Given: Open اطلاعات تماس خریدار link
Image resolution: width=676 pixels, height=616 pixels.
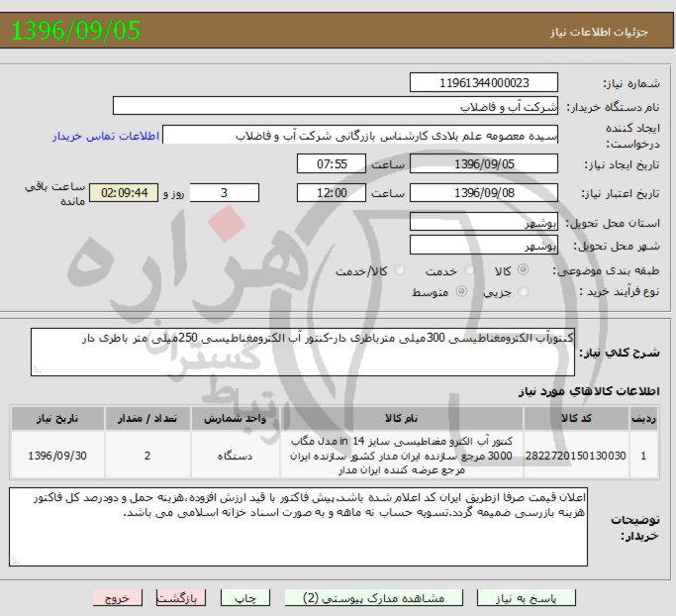Looking at the screenshot, I should 106,136.
